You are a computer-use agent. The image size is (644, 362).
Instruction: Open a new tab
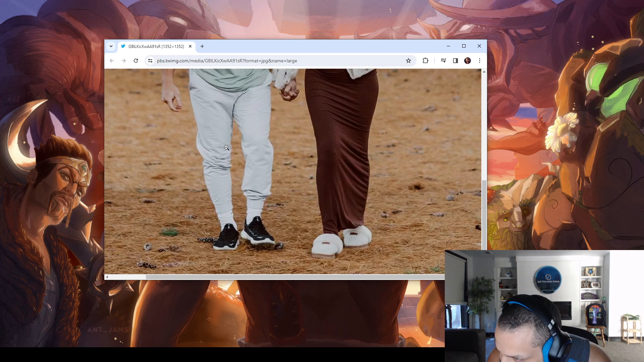(x=202, y=46)
